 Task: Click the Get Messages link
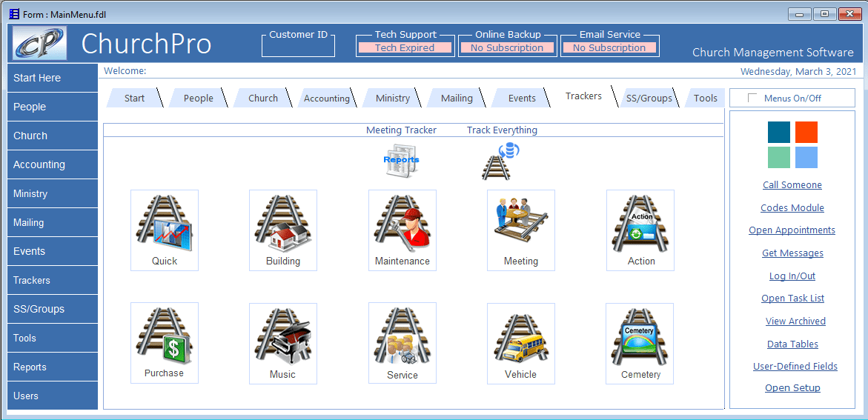point(792,253)
